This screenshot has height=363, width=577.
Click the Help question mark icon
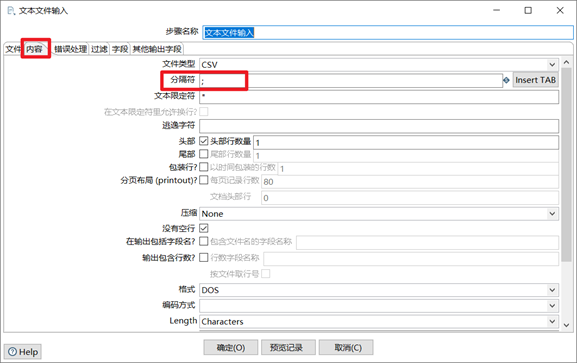pos(13,352)
